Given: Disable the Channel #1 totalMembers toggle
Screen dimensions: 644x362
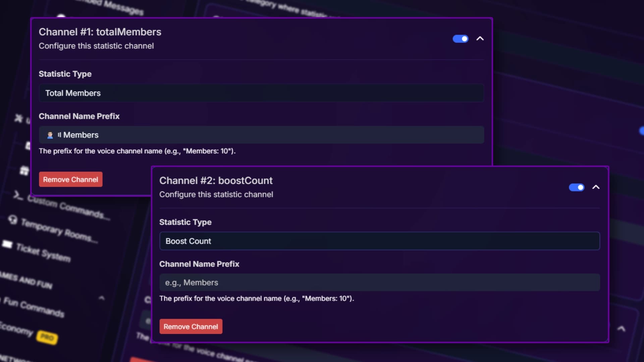Looking at the screenshot, I should (x=461, y=39).
